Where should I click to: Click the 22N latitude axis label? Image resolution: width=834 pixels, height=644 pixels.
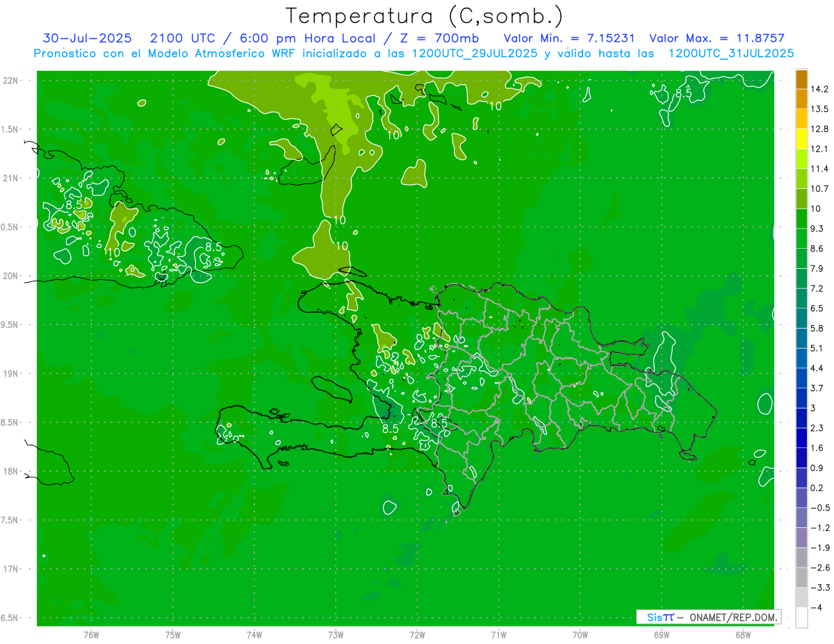pyautogui.click(x=10, y=80)
